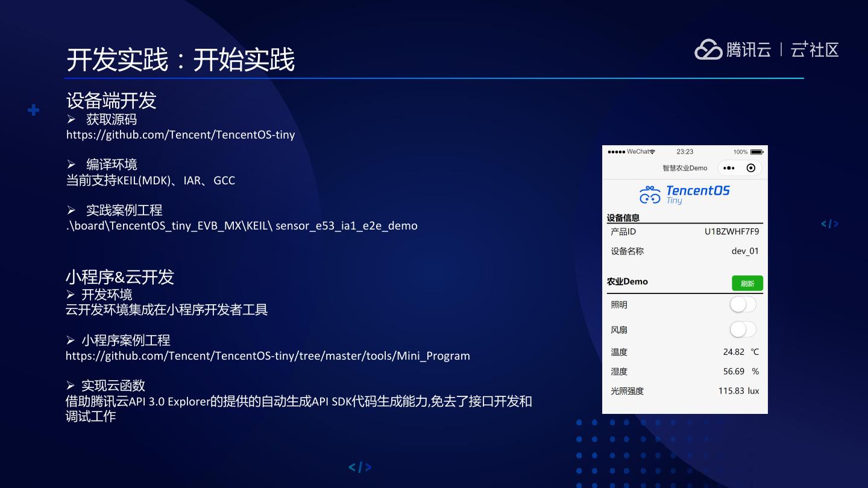Tap the battery icon in status bar
This screenshot has height=488, width=868.
tap(756, 152)
